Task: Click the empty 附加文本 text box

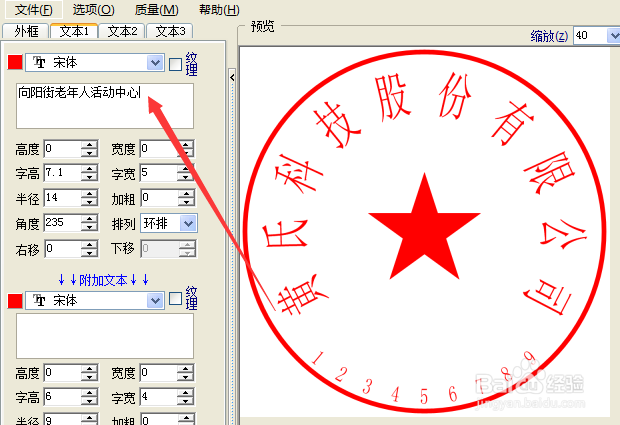Action: 105,336
